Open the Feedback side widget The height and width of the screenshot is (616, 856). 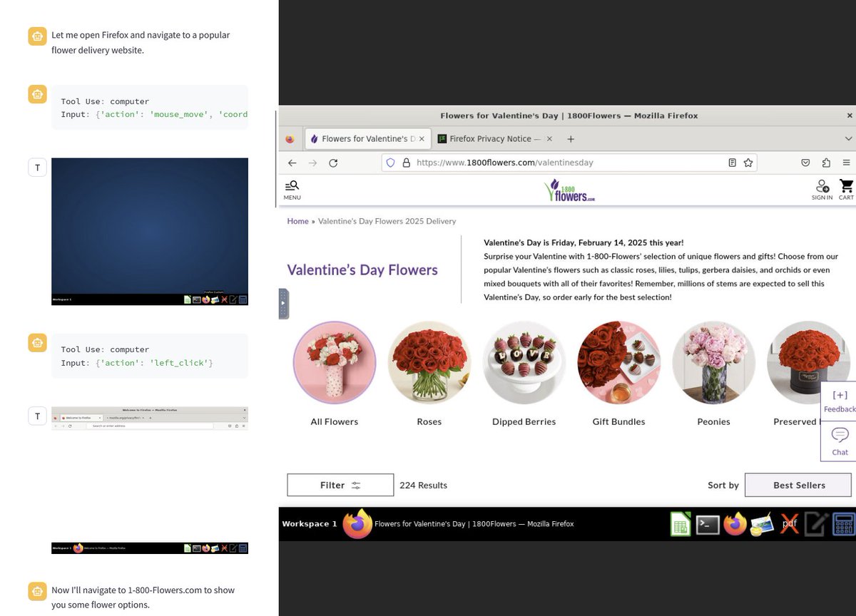[840, 401]
